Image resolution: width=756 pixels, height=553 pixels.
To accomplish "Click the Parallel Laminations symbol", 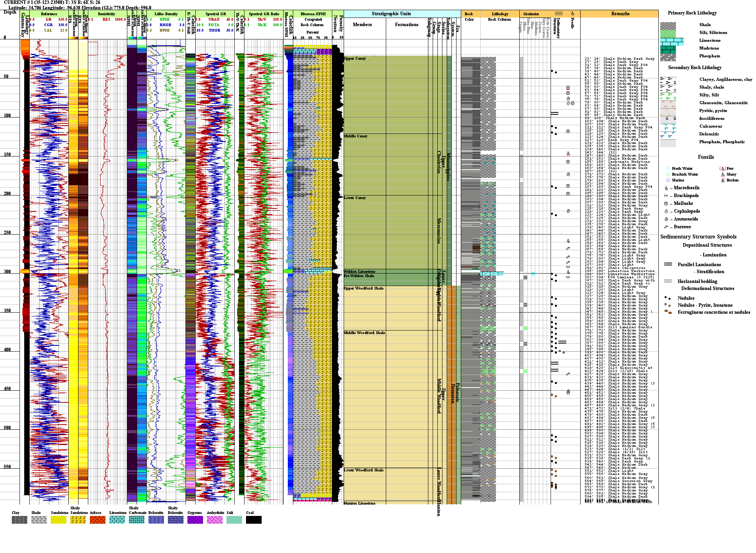I will [668, 265].
